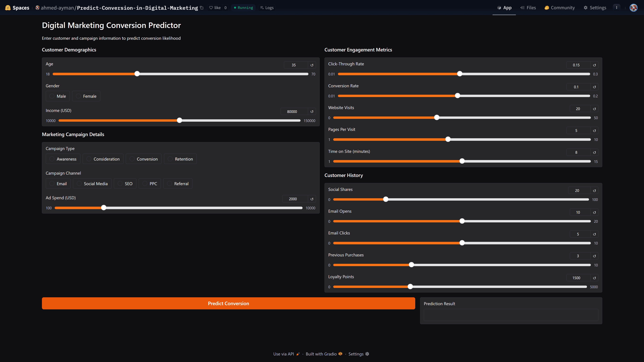The width and height of the screenshot is (644, 362).
Task: Reset the Income slider to default
Action: [312, 112]
